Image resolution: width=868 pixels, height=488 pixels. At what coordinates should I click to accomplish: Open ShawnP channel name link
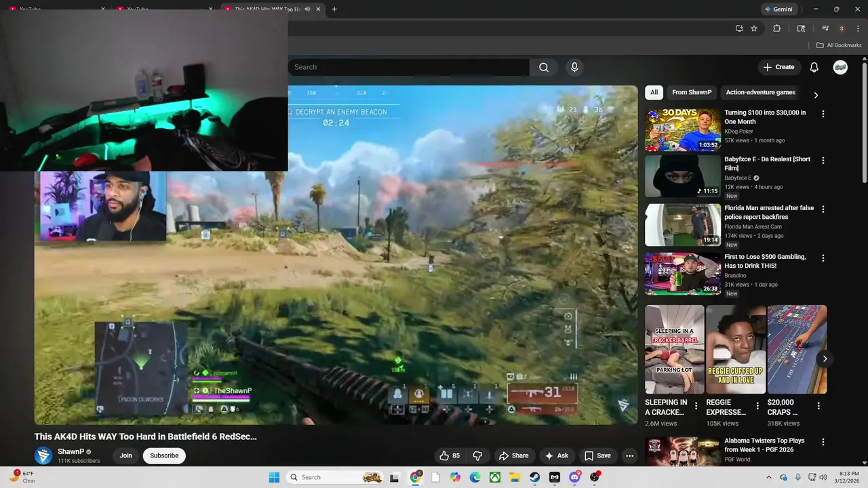(70, 451)
